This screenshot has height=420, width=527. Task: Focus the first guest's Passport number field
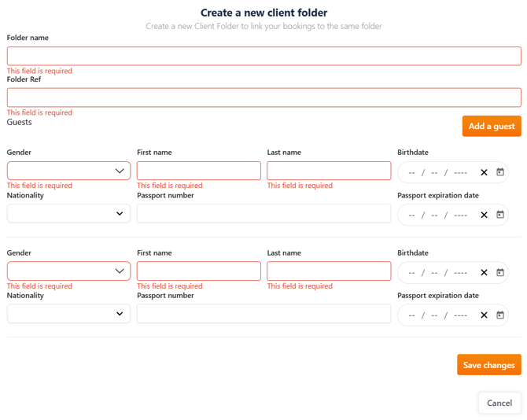click(x=263, y=213)
